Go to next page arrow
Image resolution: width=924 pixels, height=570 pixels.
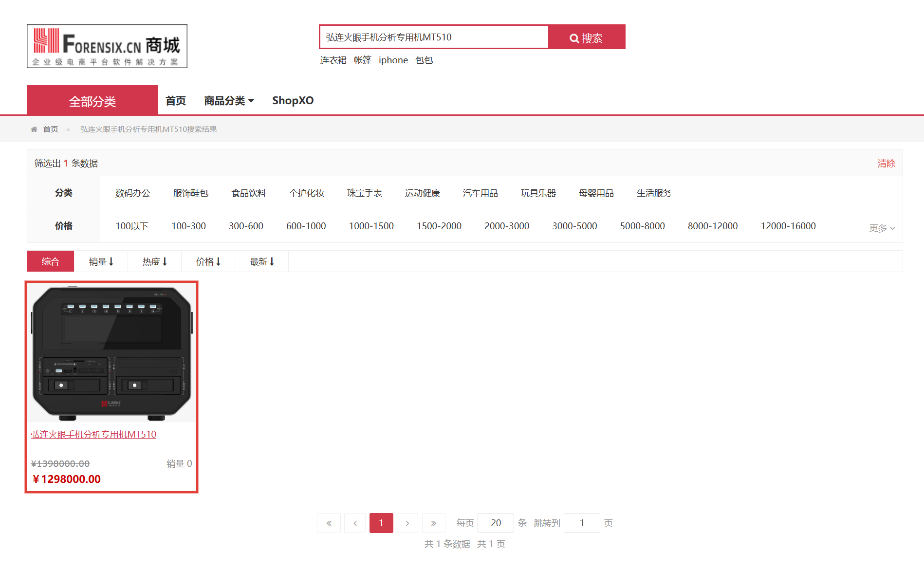[x=407, y=523]
